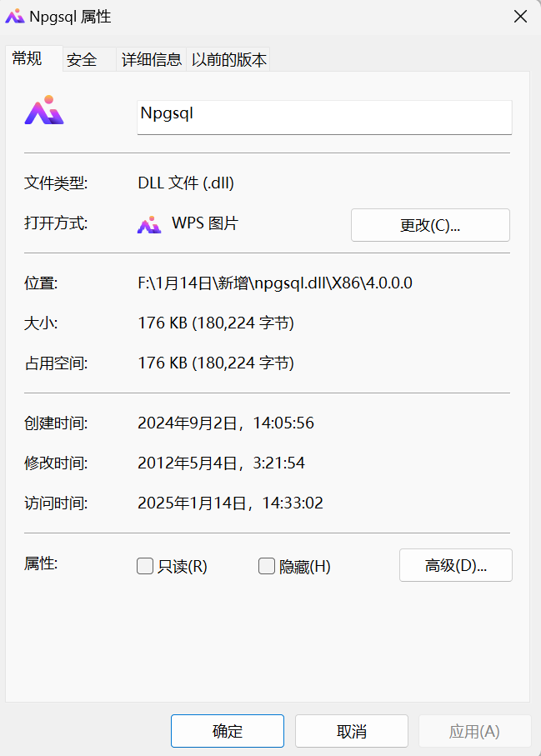
Task: Click the large Npgsql file icon
Action: (44, 111)
